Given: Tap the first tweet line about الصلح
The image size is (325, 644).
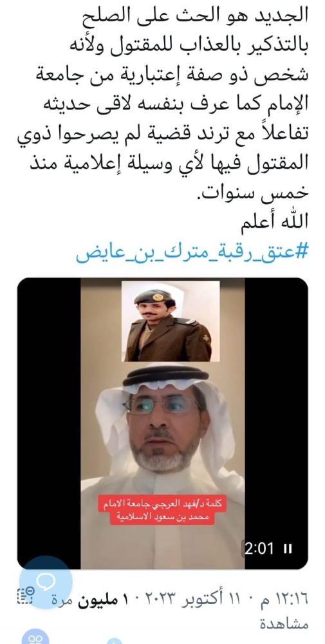Looking at the screenshot, I should (x=193, y=17).
